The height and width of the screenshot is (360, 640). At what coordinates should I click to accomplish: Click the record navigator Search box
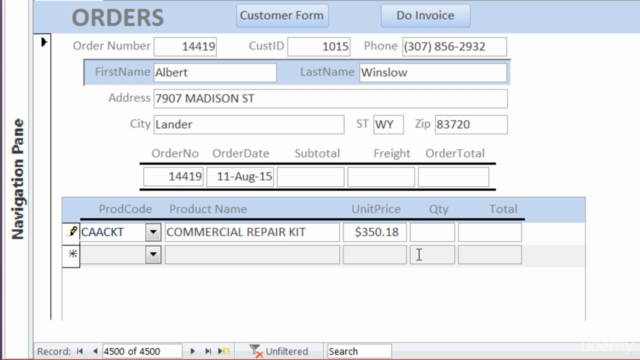(359, 351)
